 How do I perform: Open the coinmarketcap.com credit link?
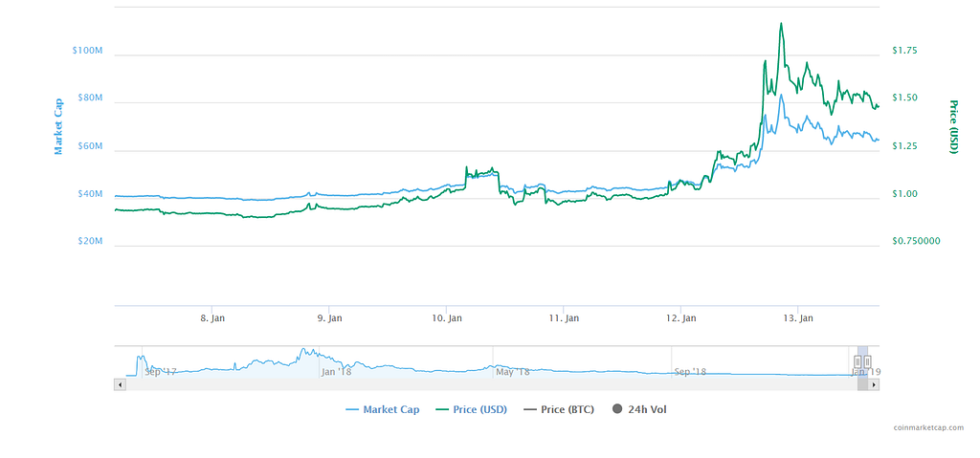928,428
